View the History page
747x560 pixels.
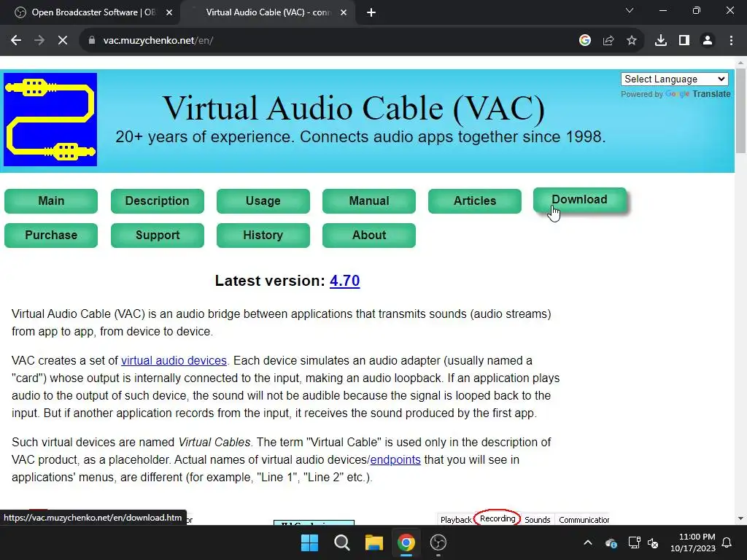(263, 236)
